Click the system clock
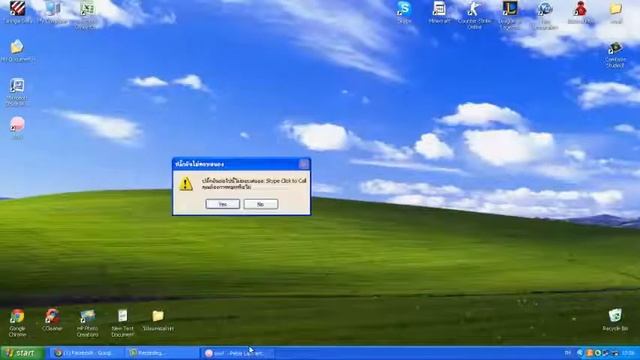Viewport: 640px width, 360px height. 628,353
